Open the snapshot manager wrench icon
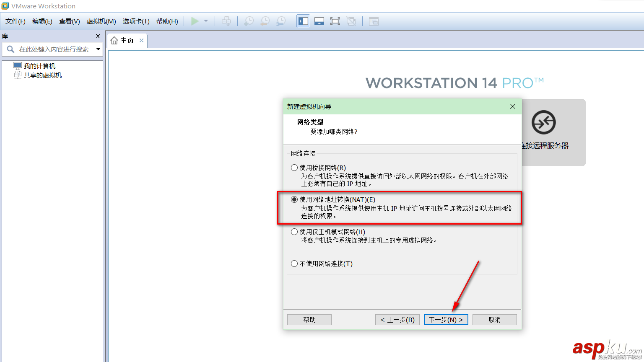Image resolution: width=644 pixels, height=362 pixels. pos(281,21)
